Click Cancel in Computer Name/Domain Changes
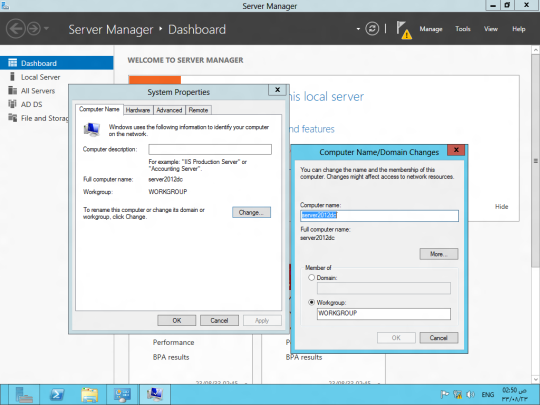Viewport: 540px width, 405px height. coord(439,338)
